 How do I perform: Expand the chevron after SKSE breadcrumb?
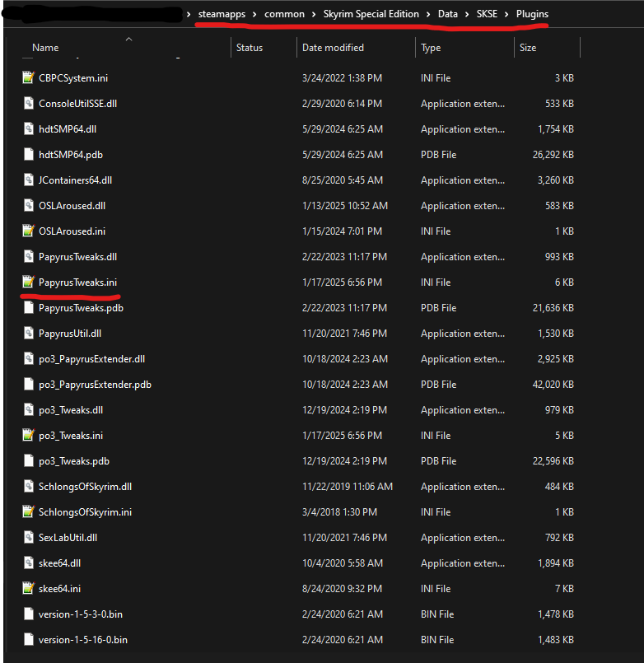coord(506,14)
